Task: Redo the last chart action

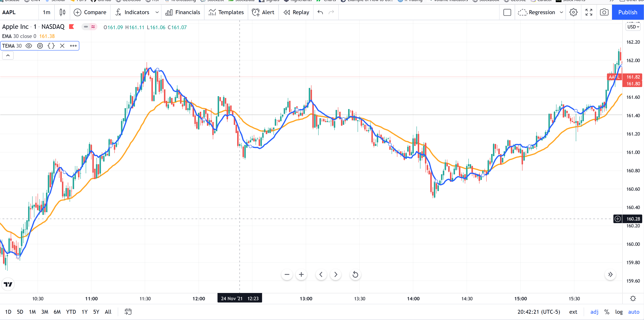Action: click(x=331, y=12)
